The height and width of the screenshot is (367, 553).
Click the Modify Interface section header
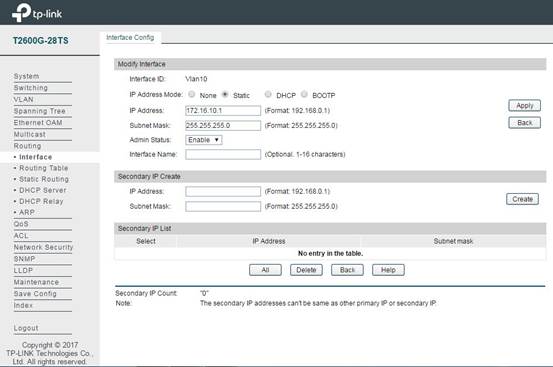click(330, 64)
